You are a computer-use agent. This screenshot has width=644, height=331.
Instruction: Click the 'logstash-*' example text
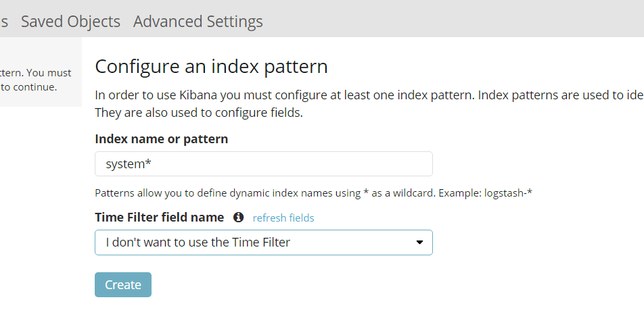click(x=509, y=193)
